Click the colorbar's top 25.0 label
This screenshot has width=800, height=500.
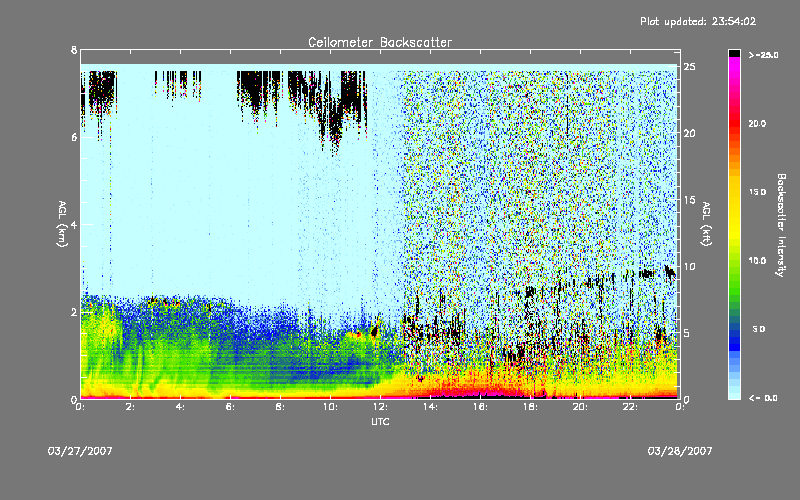[x=763, y=55]
